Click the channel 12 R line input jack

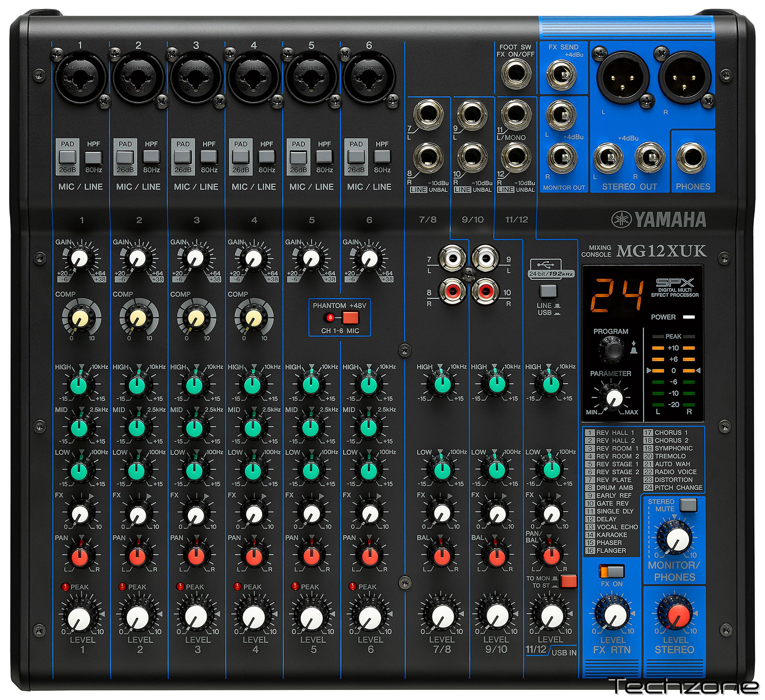[x=516, y=158]
